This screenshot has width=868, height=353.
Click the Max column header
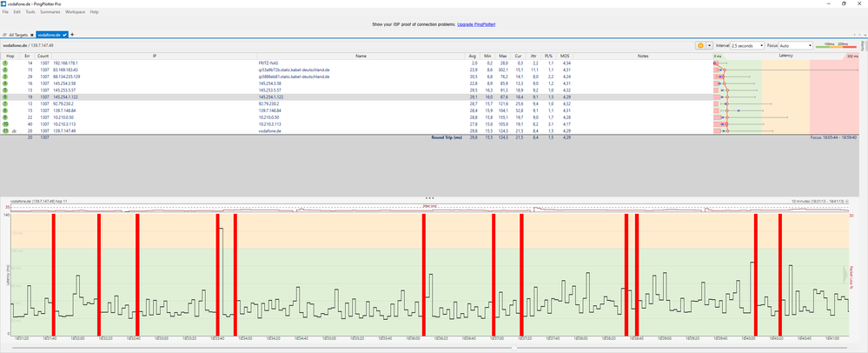tap(503, 56)
